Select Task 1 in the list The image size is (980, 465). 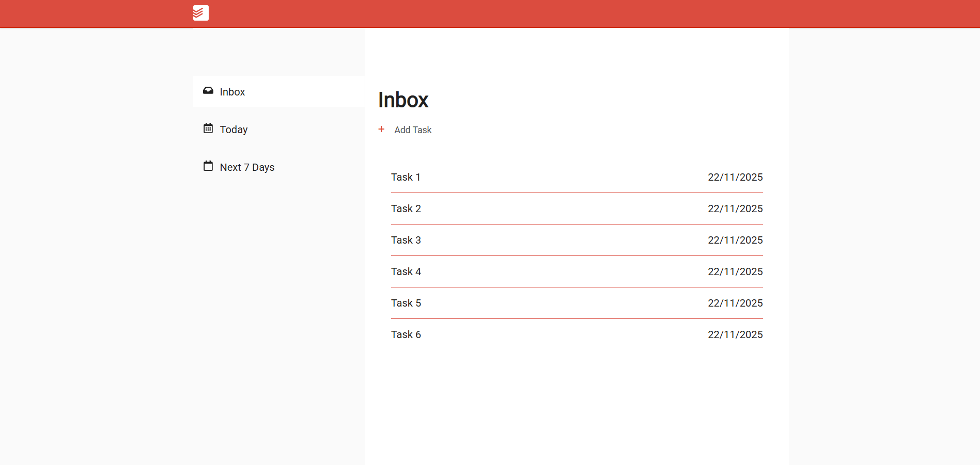point(406,177)
